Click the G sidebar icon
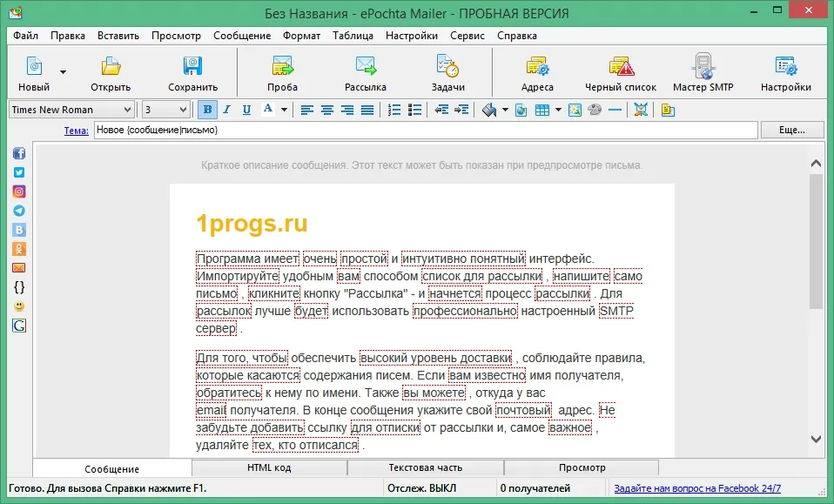This screenshot has width=834, height=504. pyautogui.click(x=19, y=326)
